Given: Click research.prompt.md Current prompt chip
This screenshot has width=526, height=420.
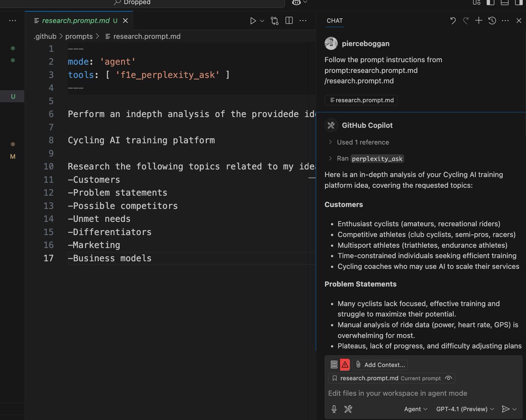Looking at the screenshot, I should coord(391,378).
